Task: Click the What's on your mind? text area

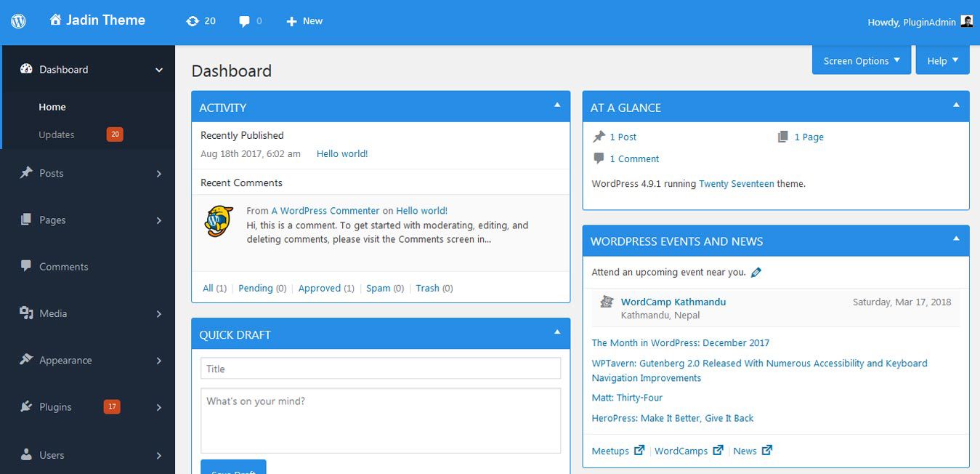Action: click(381, 421)
